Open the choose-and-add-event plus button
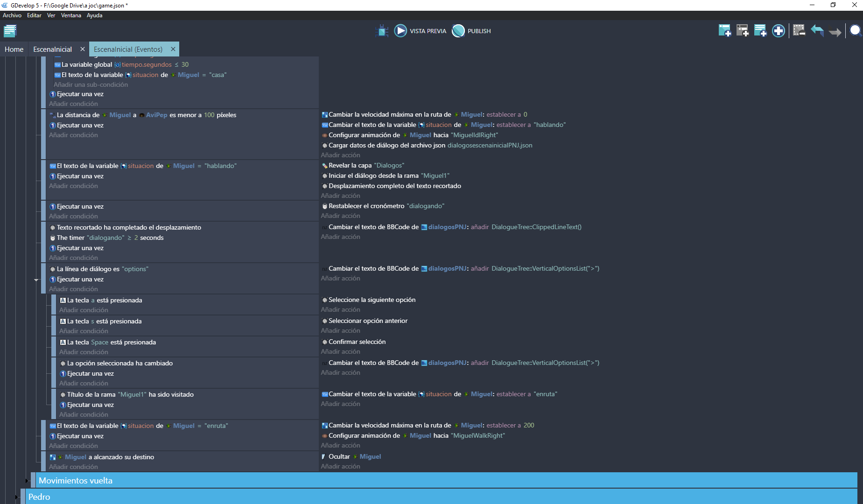 (778, 31)
